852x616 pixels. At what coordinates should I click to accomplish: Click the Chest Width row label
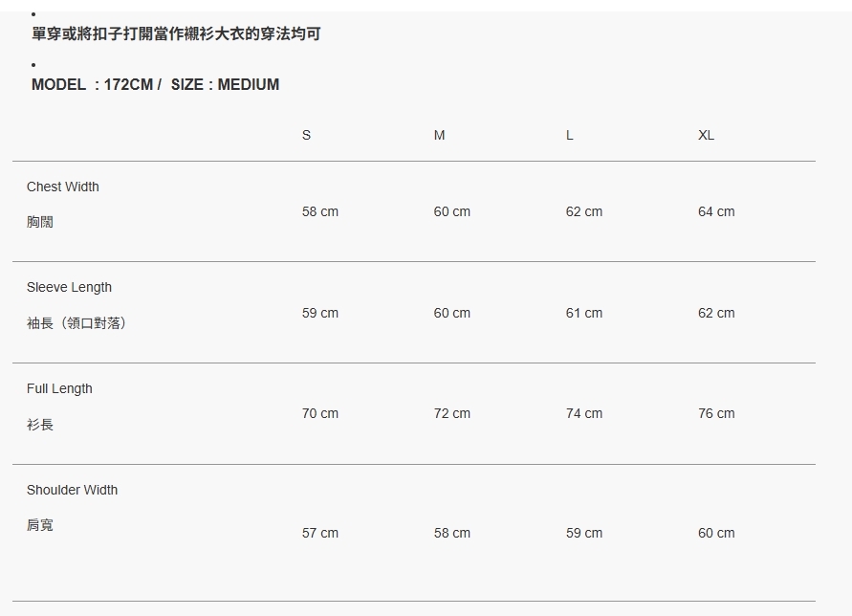pyautogui.click(x=63, y=187)
